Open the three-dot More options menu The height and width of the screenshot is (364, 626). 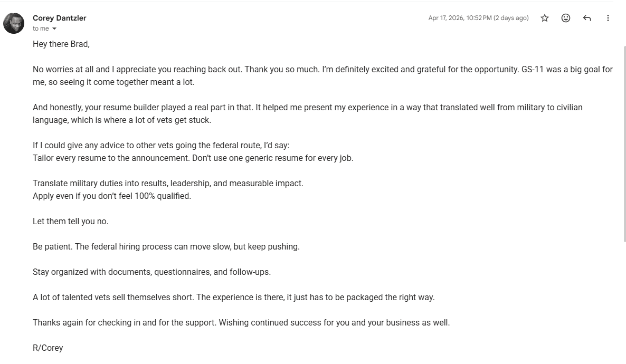[x=608, y=18]
